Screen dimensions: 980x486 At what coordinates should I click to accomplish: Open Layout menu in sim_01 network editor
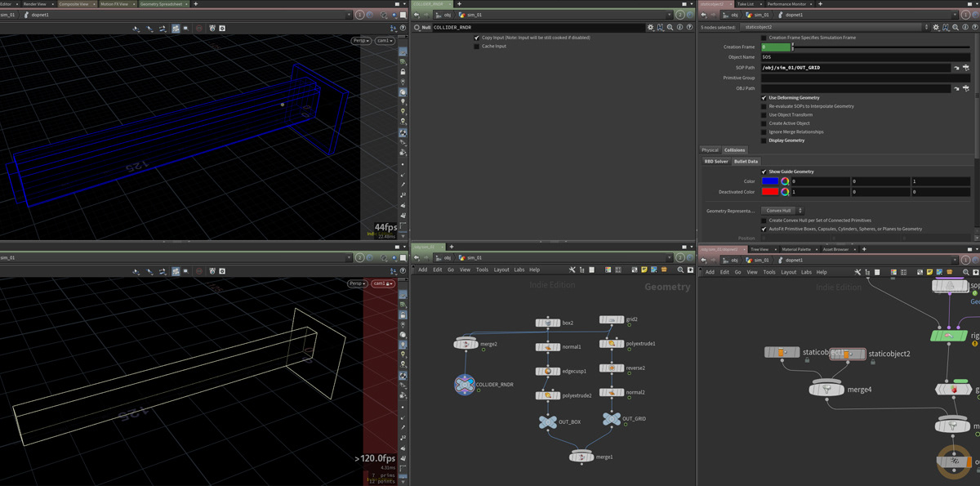pyautogui.click(x=501, y=270)
